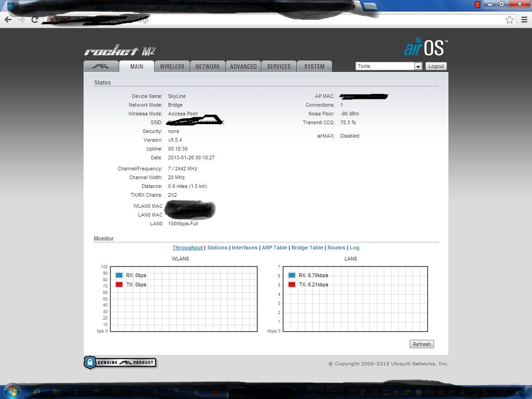Select the device name value "SkyLine"
532x399 pixels.
pyautogui.click(x=177, y=97)
